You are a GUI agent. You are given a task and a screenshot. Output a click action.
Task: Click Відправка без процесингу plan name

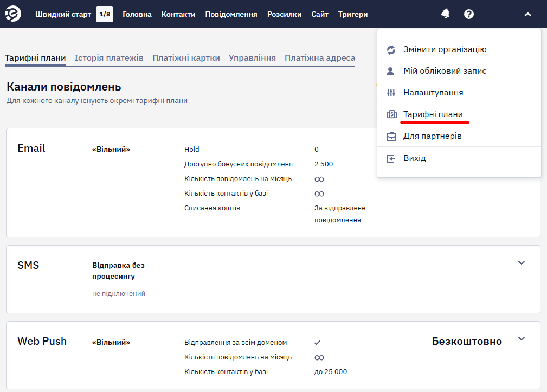tap(118, 271)
